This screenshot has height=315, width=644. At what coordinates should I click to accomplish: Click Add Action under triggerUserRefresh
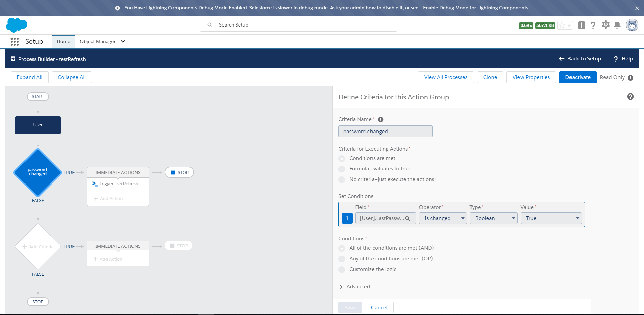point(108,199)
